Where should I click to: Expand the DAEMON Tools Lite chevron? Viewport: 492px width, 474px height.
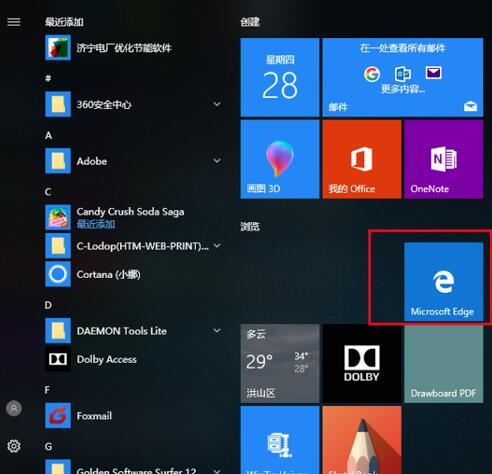[x=217, y=331]
